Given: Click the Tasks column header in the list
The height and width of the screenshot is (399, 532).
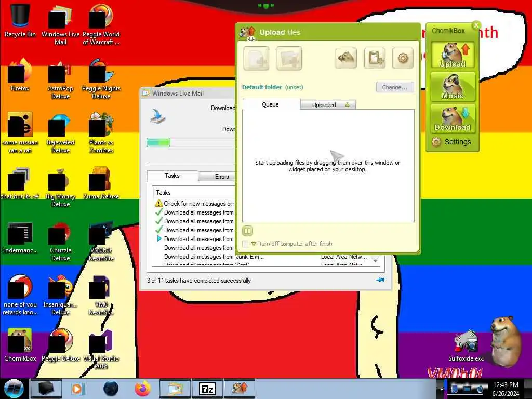Looking at the screenshot, I should click(x=194, y=192).
